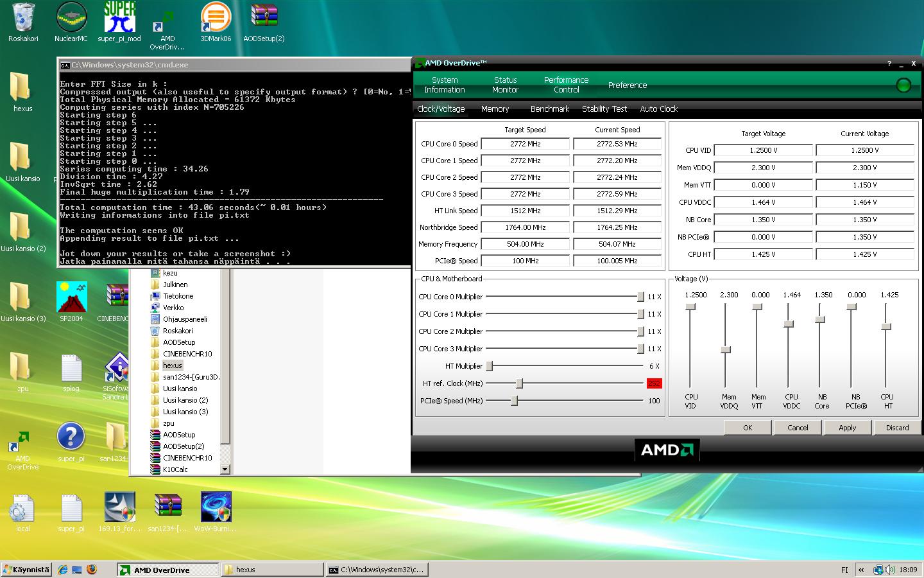Image resolution: width=924 pixels, height=578 pixels.
Task: Click the OK button in AMD OverDrive
Action: tap(748, 428)
